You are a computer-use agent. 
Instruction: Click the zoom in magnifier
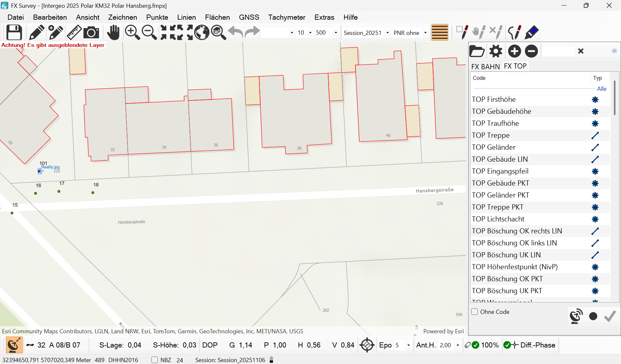132,32
